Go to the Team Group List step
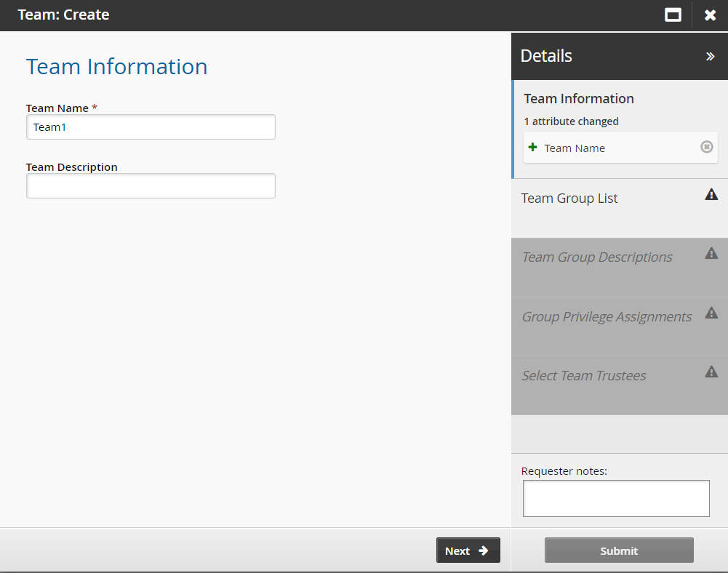Image resolution: width=728 pixels, height=573 pixels. (x=569, y=199)
